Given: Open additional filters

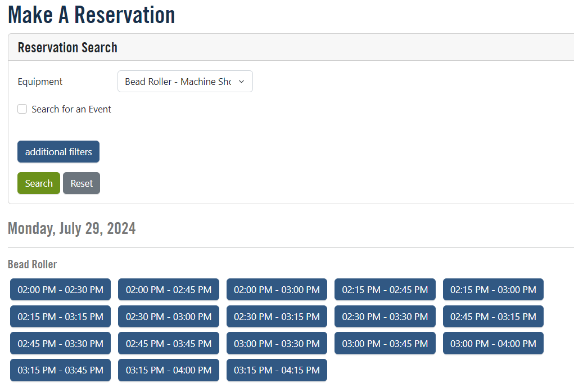Looking at the screenshot, I should 58,152.
